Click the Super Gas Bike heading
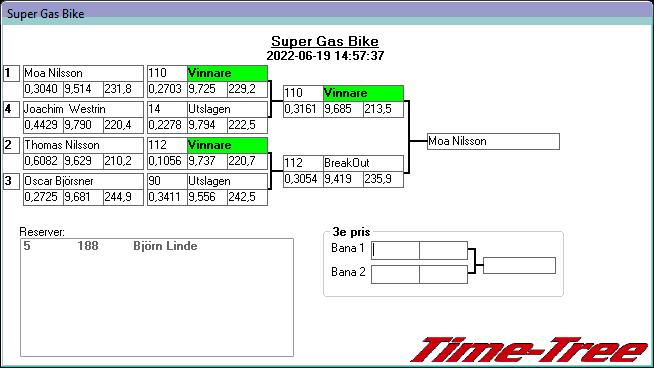The height and width of the screenshot is (368, 654). (325, 41)
